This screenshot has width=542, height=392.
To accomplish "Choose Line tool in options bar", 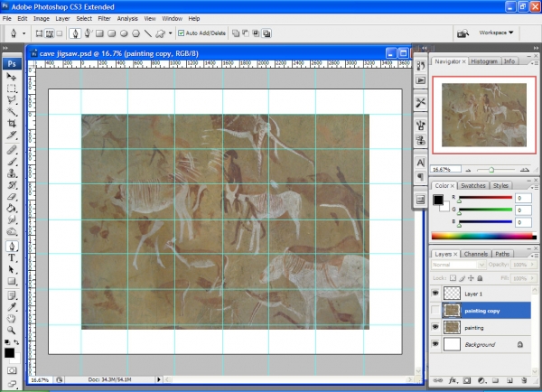I will 148,33.
